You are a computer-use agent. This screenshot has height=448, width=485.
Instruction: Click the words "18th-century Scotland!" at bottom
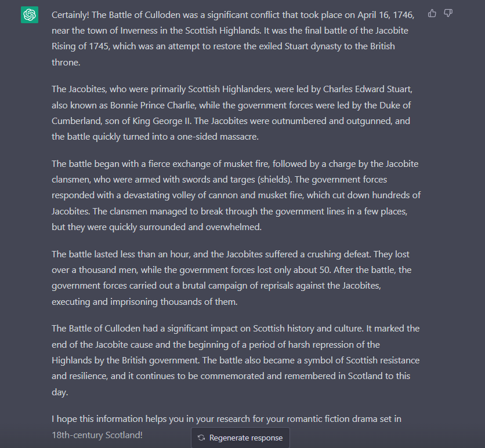[97, 435]
